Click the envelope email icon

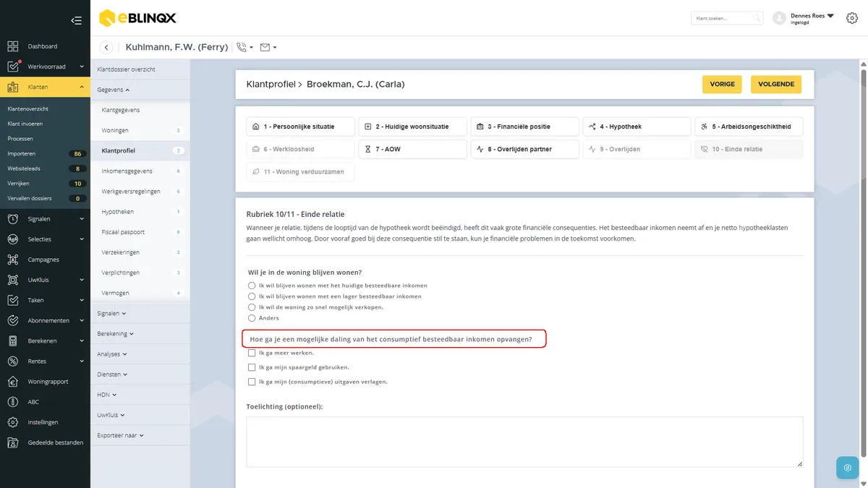tap(265, 48)
